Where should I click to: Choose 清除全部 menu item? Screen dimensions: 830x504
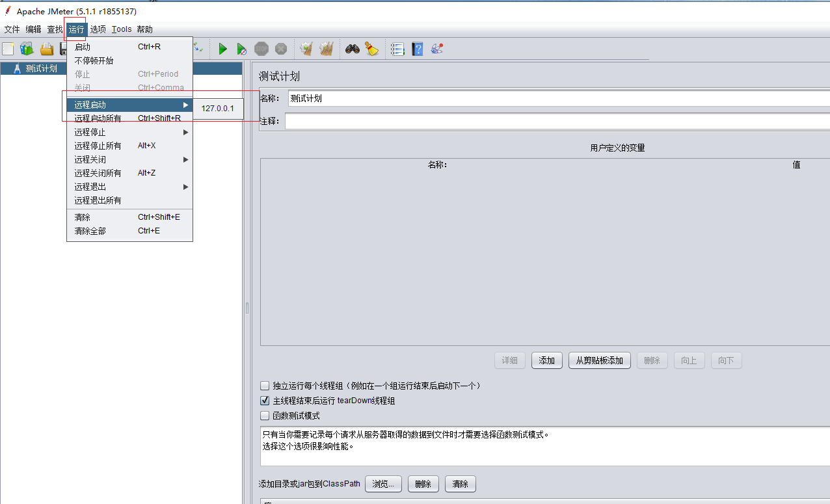tap(129, 231)
